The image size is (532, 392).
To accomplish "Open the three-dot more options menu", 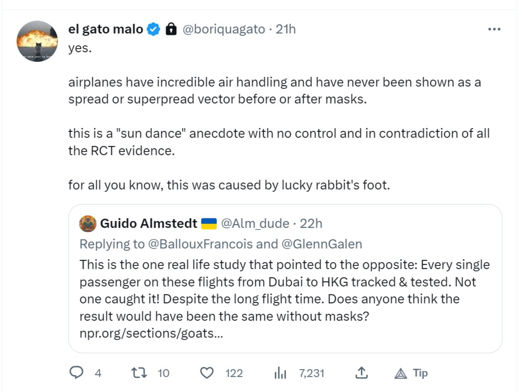I will click(x=494, y=29).
